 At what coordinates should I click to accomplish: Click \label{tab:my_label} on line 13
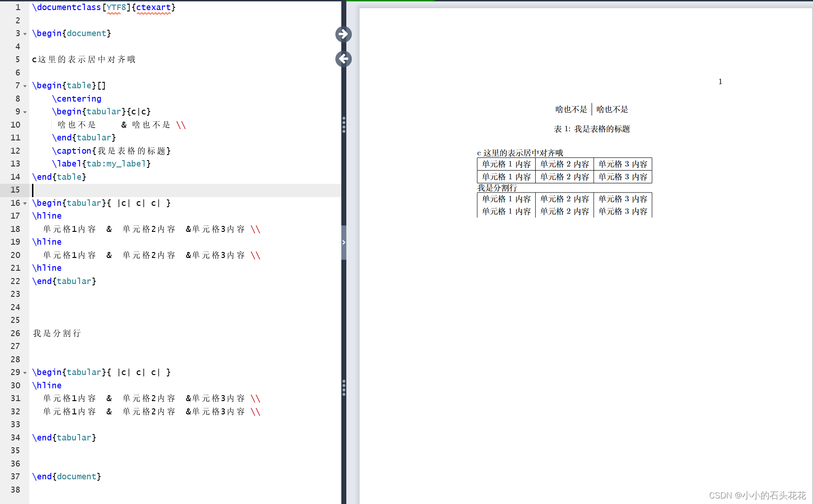pyautogui.click(x=101, y=164)
